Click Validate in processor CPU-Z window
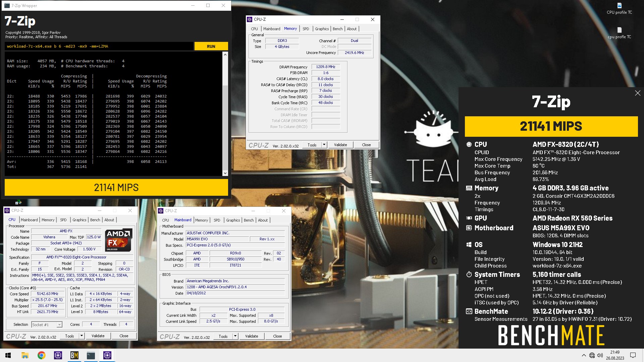644x362 pixels. tap(98, 336)
